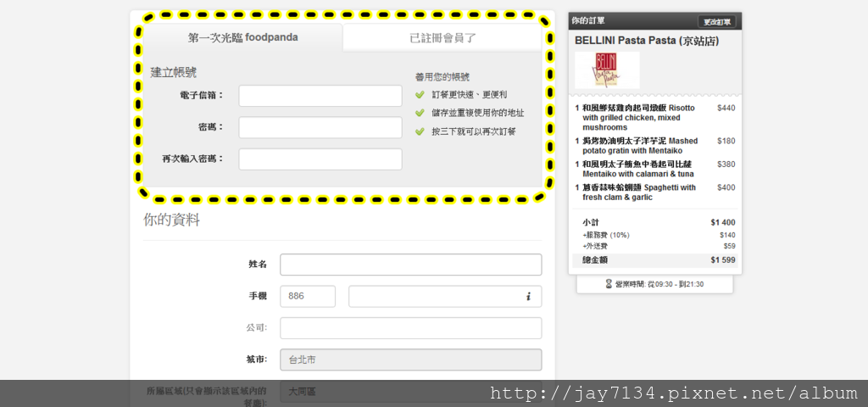This screenshot has height=407, width=868.
Task: Click the BELLINI Pasta Pasta logo thumbnail
Action: [607, 70]
